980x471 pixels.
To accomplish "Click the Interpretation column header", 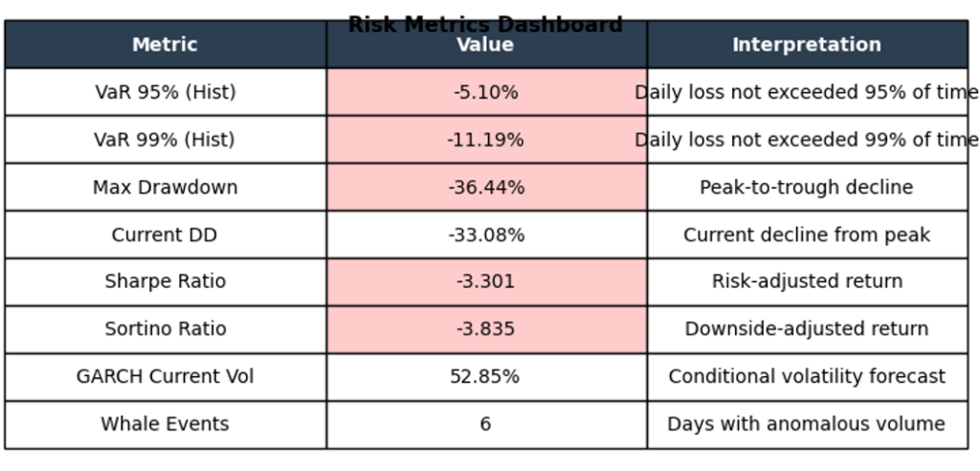I will pos(806,45).
